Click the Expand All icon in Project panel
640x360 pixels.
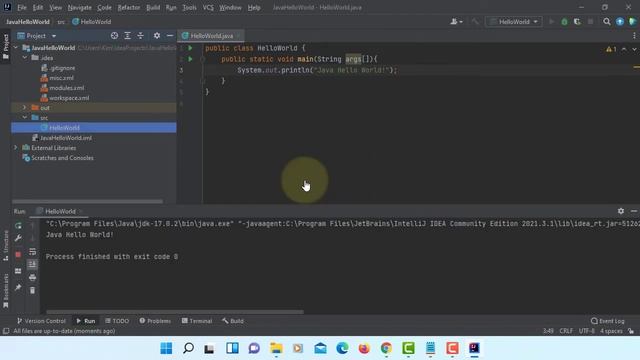coord(127,36)
